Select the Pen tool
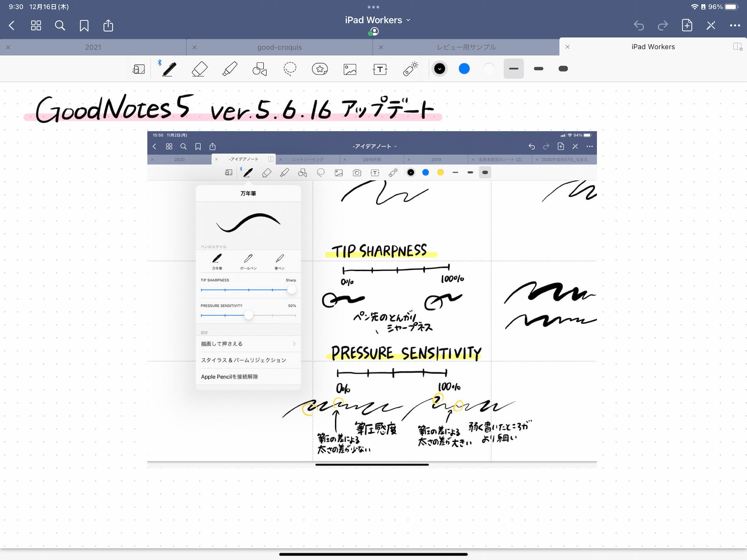 point(169,69)
